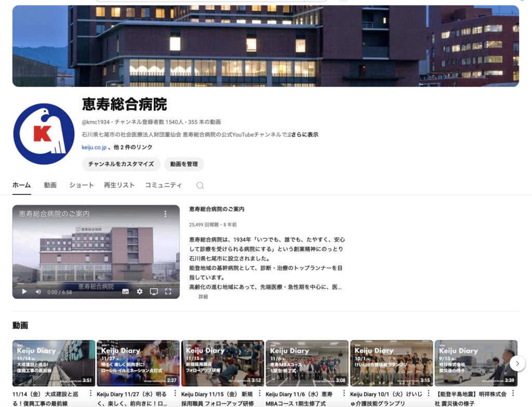
Task: Open options for Keiju Diary 10/1 video
Action: [429, 393]
